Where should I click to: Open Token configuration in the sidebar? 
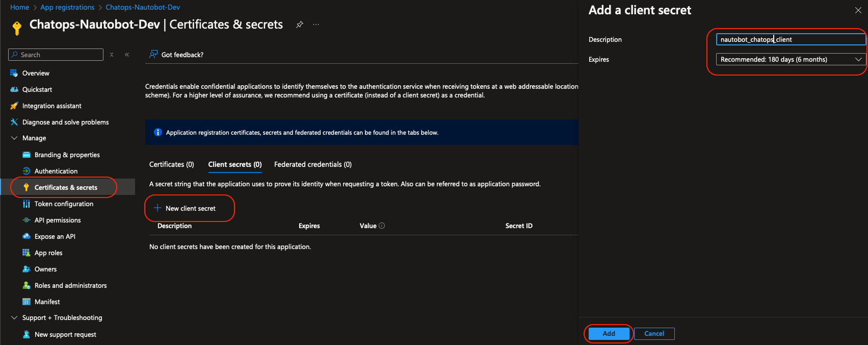coord(64,204)
